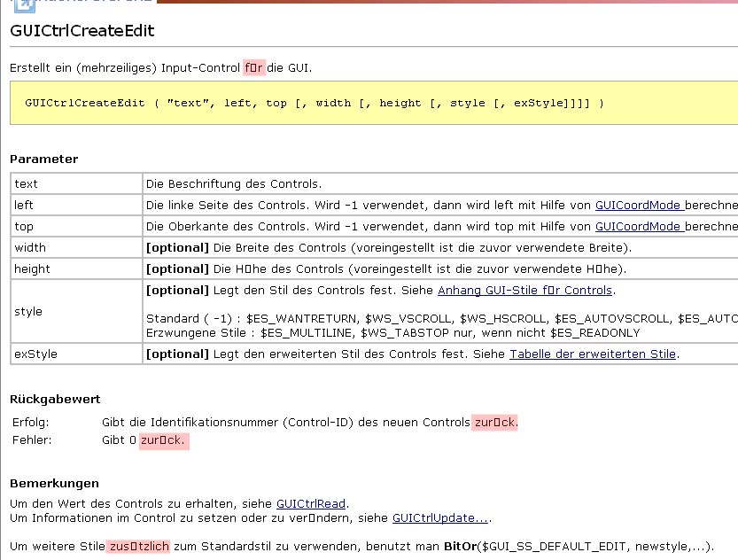The image size is (738, 560).
Task: Open the Tabelle der erweiterten Stile link
Action: point(593,354)
